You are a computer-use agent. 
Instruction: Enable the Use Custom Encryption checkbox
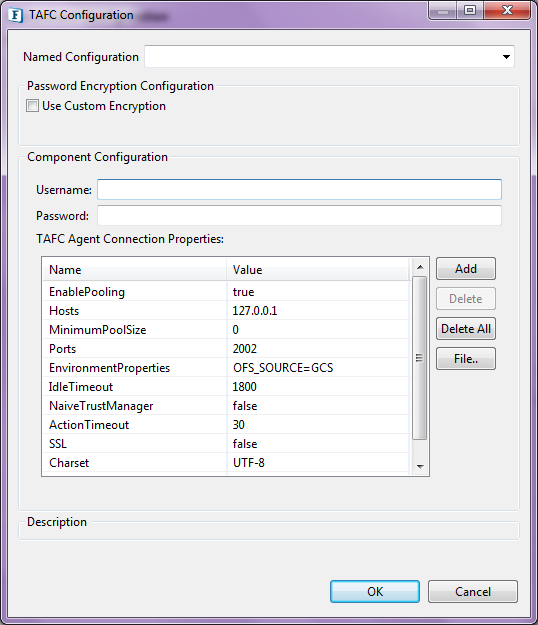point(32,106)
